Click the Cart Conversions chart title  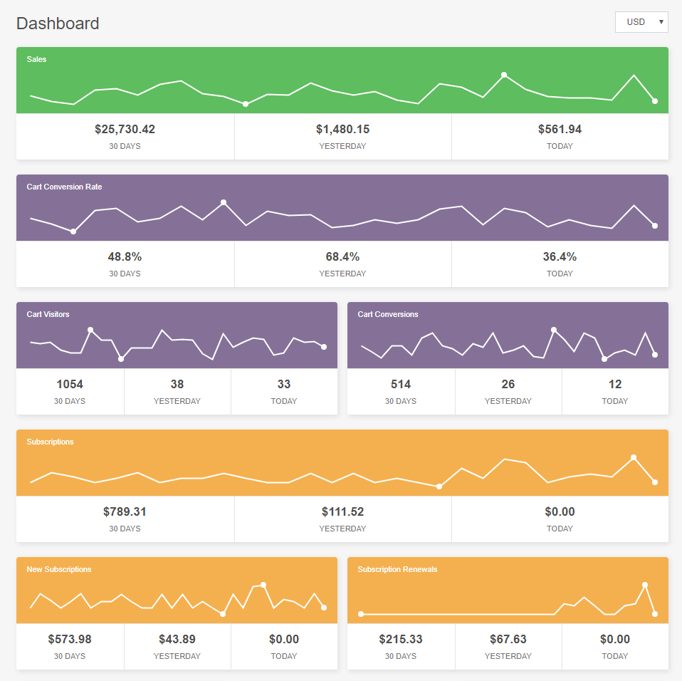click(x=388, y=314)
